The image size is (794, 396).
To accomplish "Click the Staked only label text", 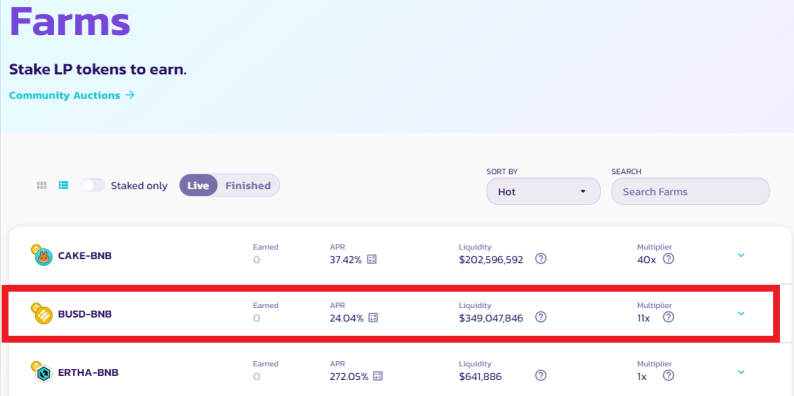I will 139,186.
